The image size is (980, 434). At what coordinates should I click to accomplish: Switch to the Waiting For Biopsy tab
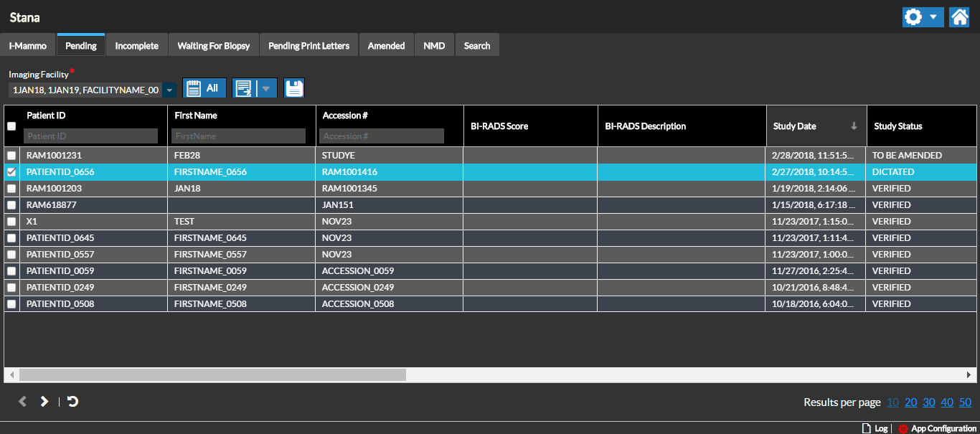point(214,46)
